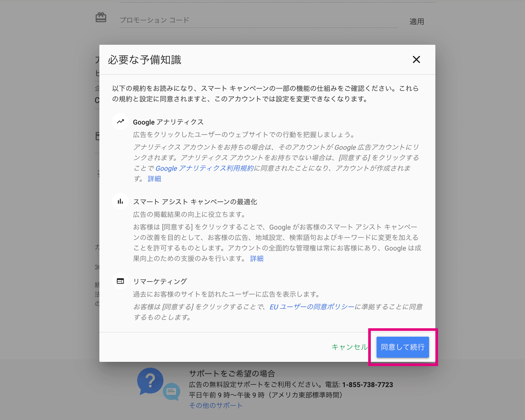This screenshot has height=420, width=525.
Task: Click the 適用 button in background page
Action: (417, 22)
